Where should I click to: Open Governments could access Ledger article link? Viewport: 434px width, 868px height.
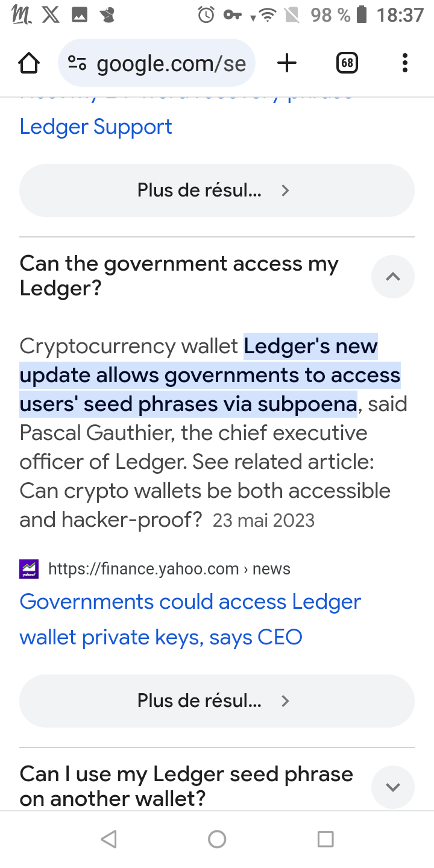pos(190,619)
